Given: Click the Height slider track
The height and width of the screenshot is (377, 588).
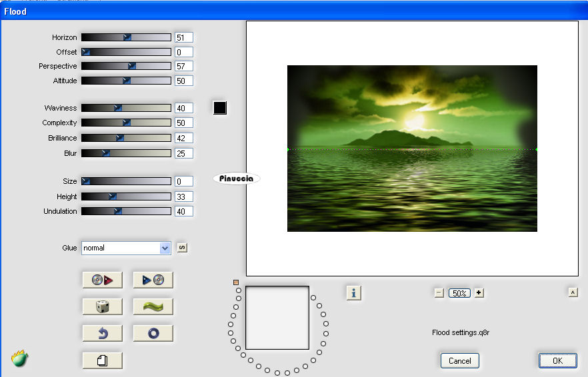Looking at the screenshot, I should tap(126, 196).
